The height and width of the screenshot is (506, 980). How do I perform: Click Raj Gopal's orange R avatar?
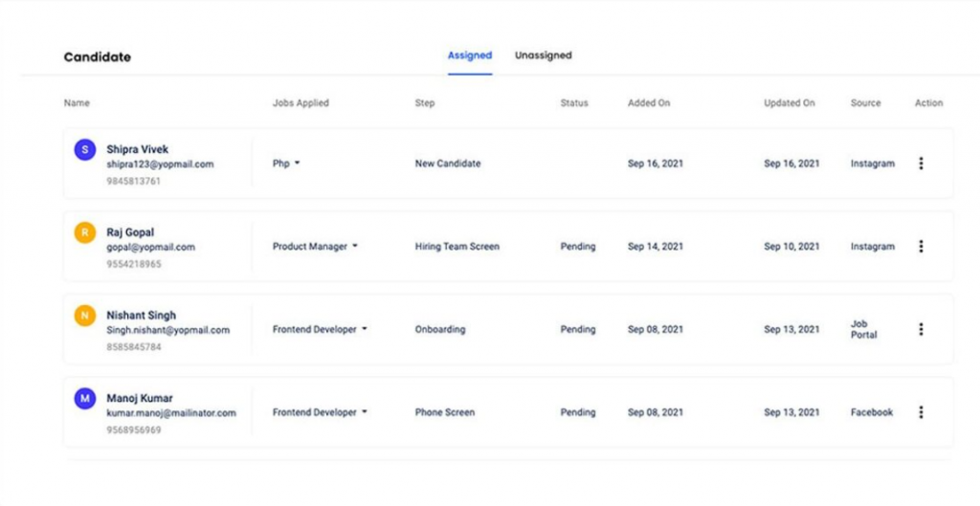pyautogui.click(x=85, y=232)
